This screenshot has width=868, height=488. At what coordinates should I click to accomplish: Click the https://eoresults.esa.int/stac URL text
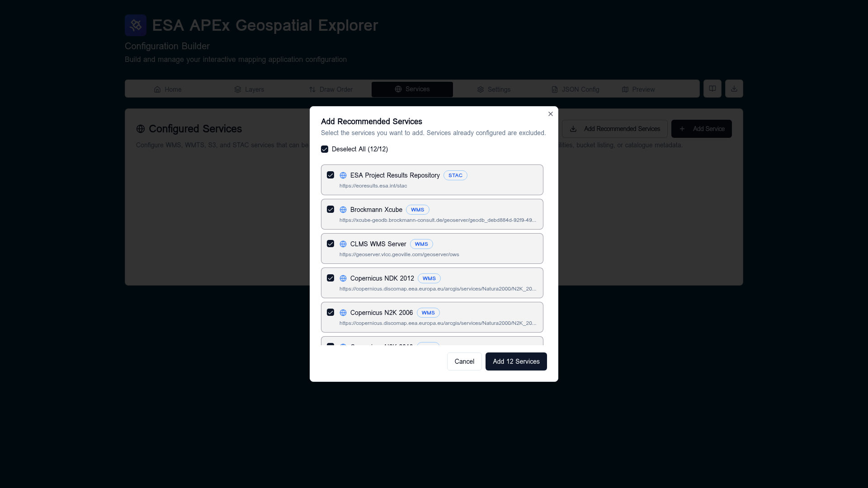point(373,186)
